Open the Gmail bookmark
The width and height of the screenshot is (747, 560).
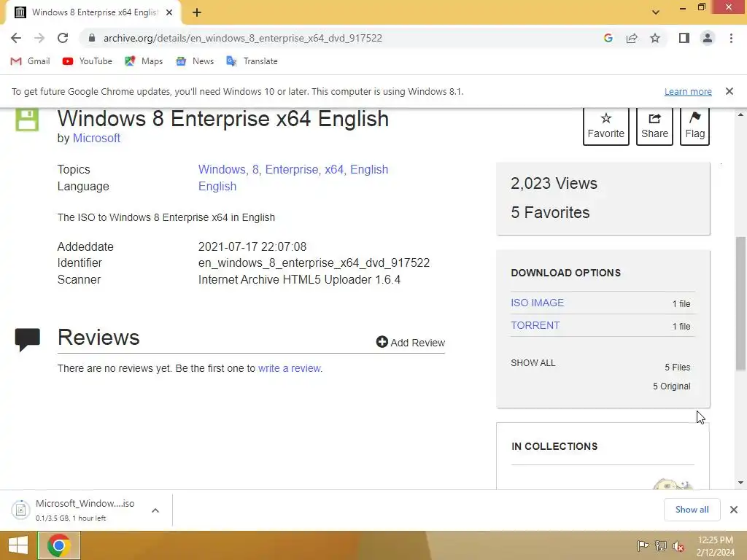tap(31, 61)
